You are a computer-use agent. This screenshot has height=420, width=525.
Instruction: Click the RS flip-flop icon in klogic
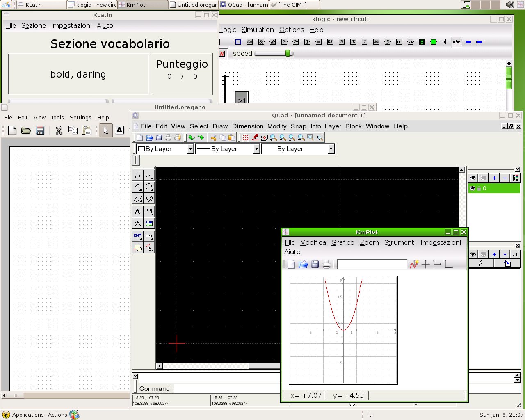[330, 42]
